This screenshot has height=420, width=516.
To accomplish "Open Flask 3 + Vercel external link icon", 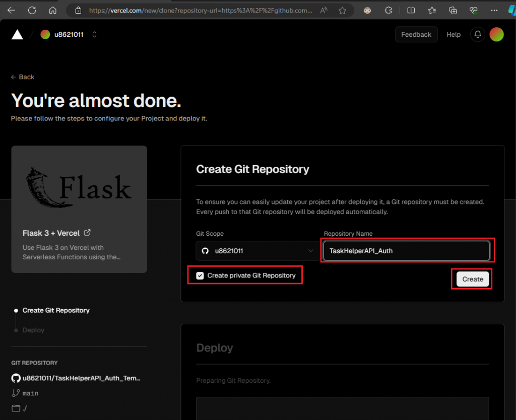I will pos(87,233).
